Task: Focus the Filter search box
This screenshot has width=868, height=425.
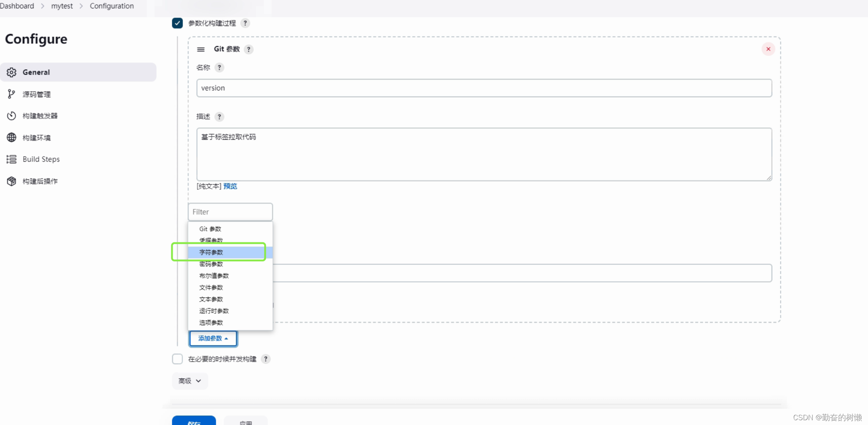Action: [x=230, y=212]
